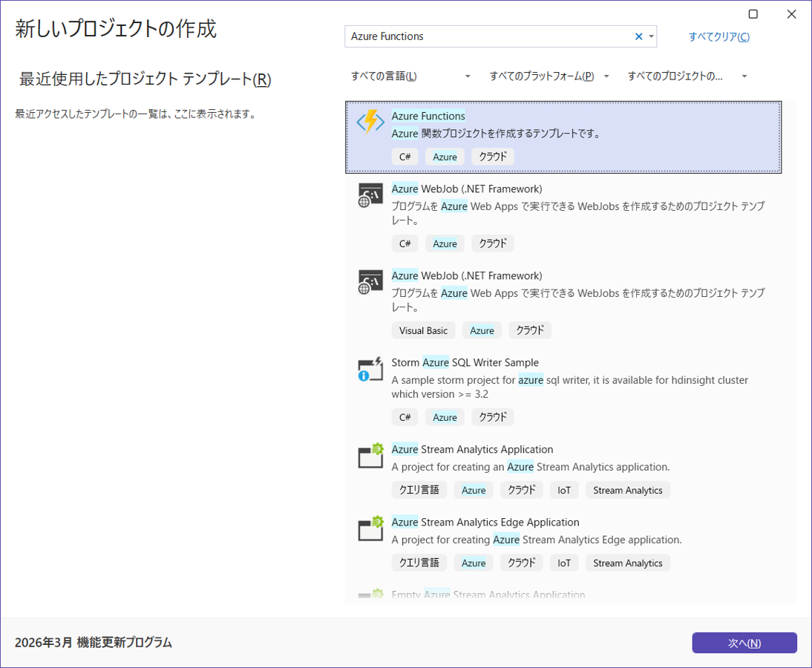
Task: Open the すべてのプラットフォーム platform filter dropdown
Action: pos(549,76)
